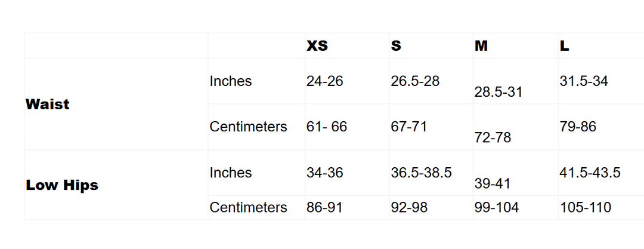Viewport: 644px width, 249px height.
Task: Click the Waist row label
Action: tap(48, 104)
